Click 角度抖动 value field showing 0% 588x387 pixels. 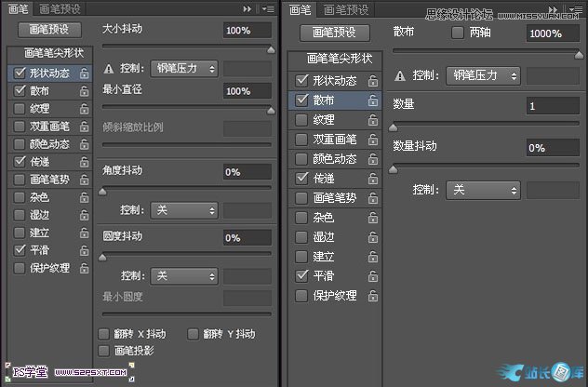pyautogui.click(x=247, y=172)
